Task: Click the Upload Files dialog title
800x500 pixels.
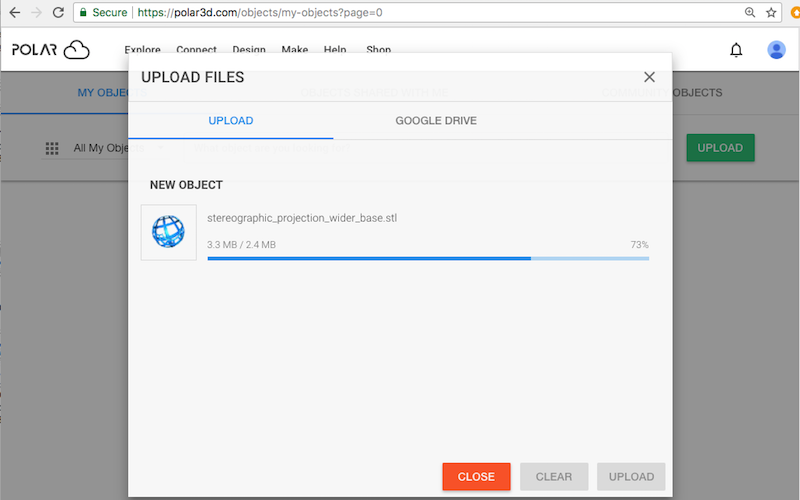Action: [192, 77]
